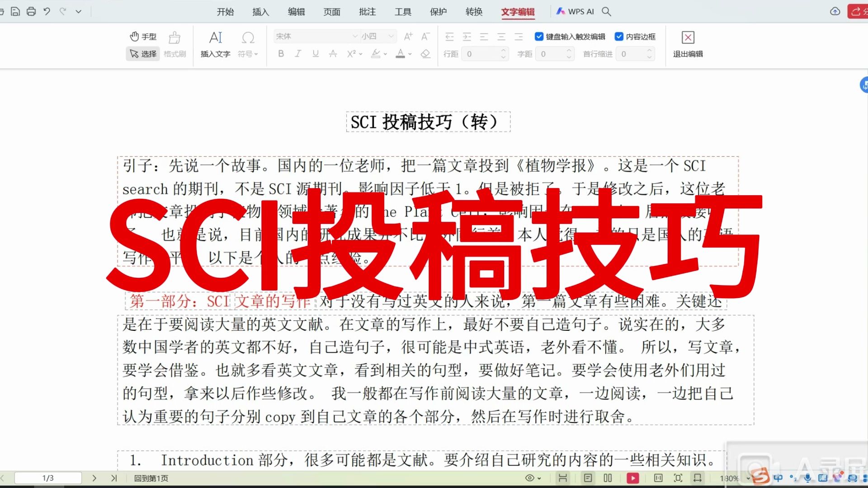
Task: Click the superscript X² icon
Action: [351, 54]
